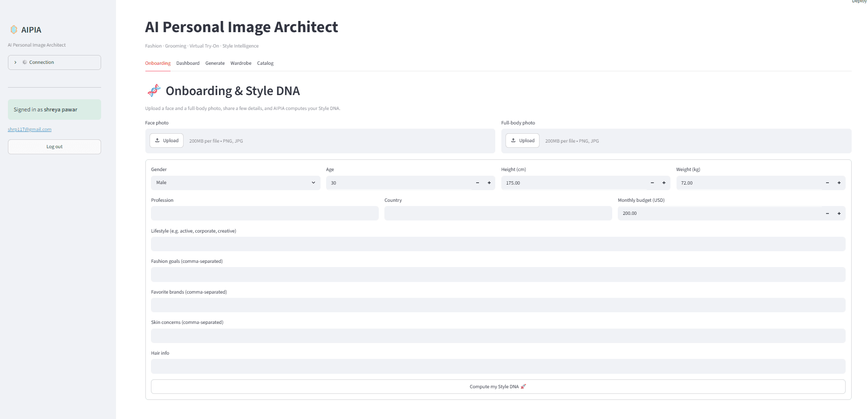
Task: Decrease Age with minus button
Action: (478, 183)
